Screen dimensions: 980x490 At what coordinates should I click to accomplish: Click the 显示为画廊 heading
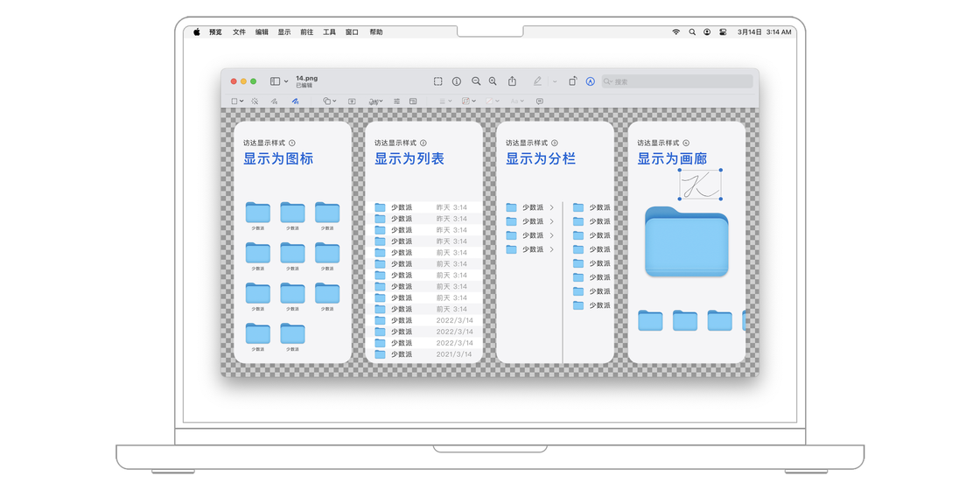673,158
